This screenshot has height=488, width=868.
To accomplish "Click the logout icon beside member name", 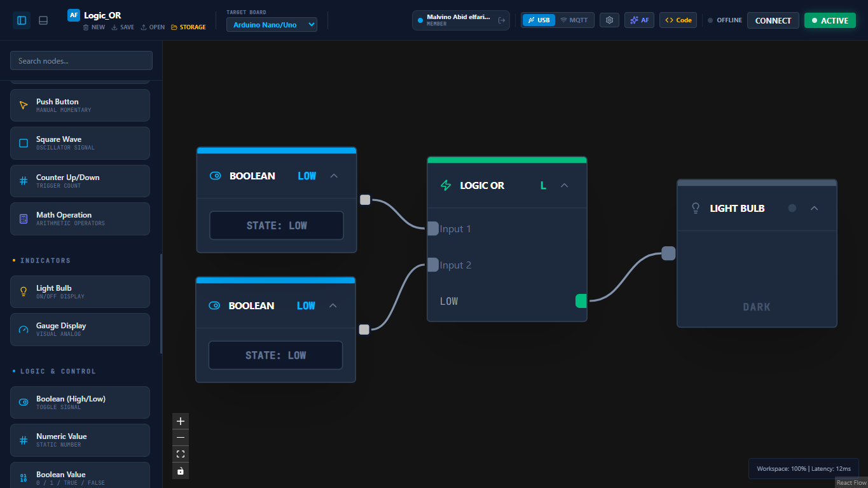I will point(502,20).
